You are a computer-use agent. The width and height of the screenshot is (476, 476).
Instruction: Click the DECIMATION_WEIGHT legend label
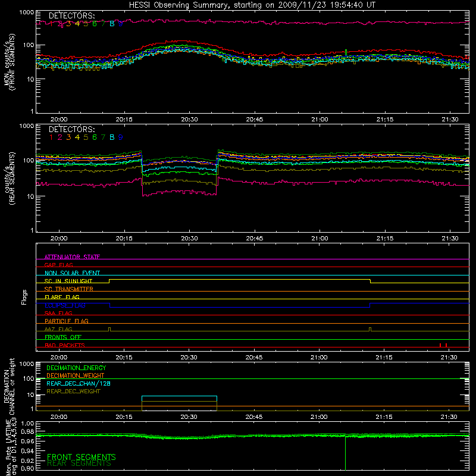click(76, 375)
